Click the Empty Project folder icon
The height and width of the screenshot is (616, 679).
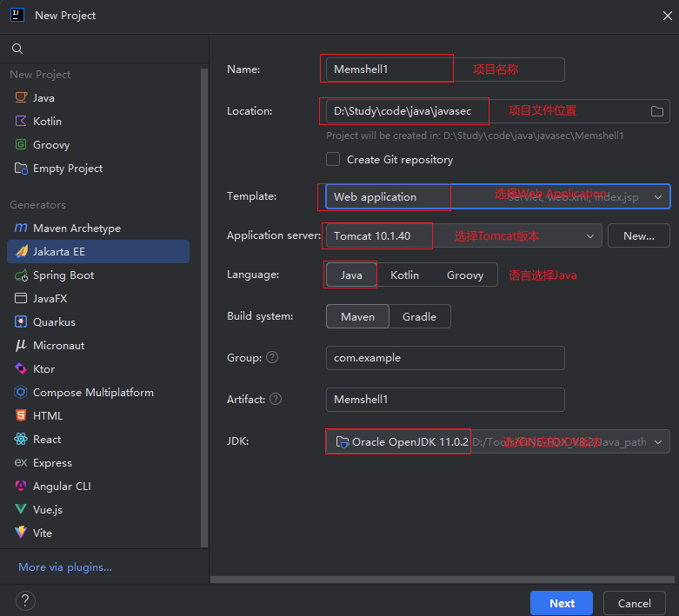tap(21, 168)
